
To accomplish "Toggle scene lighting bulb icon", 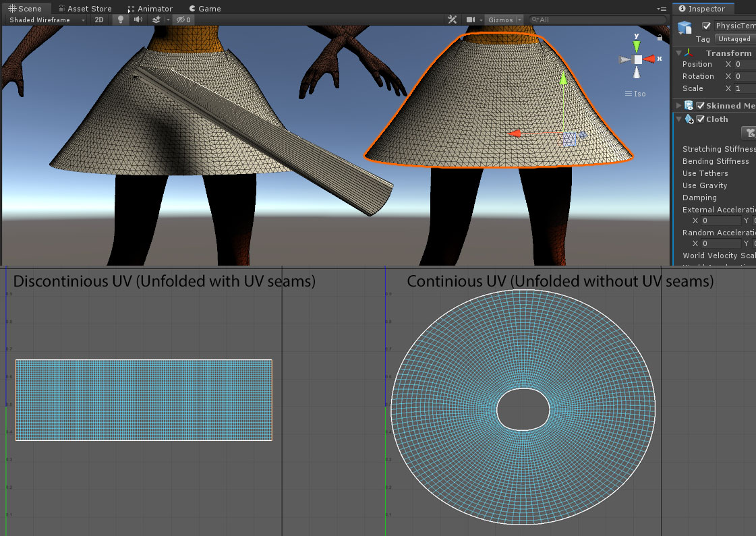I will 120,20.
